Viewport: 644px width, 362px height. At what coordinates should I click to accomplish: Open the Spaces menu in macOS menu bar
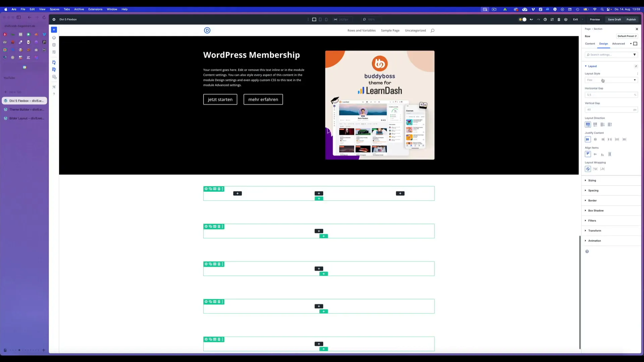click(54, 9)
